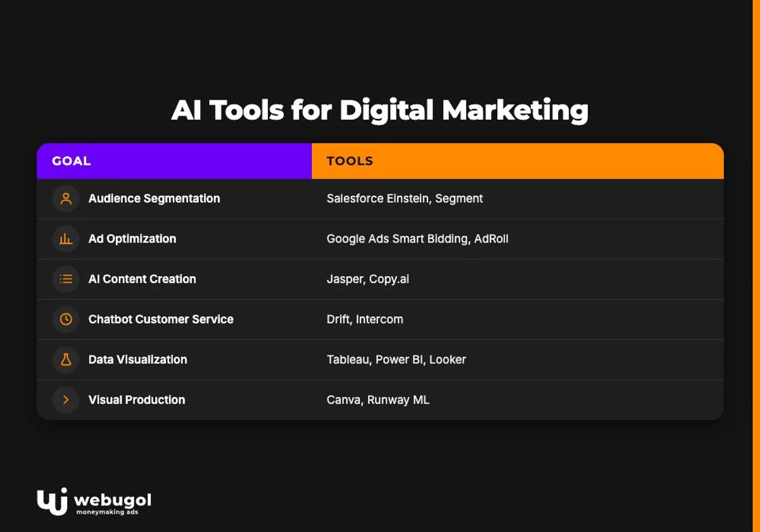
Task: Click the AI Tools for Digital Marketing title
Action: coord(380,110)
